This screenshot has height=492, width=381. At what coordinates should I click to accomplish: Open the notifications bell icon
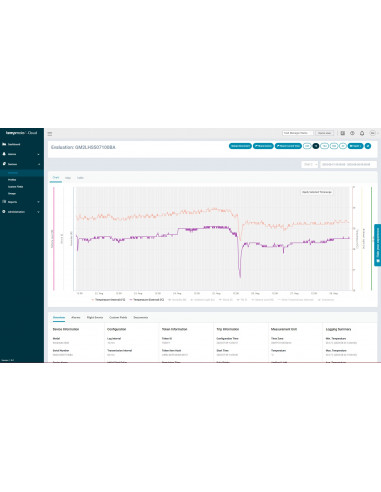362,133
